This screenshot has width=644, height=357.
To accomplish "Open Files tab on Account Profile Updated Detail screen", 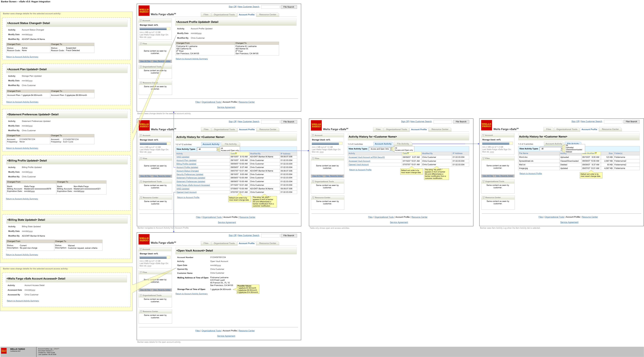I will click(206, 15).
